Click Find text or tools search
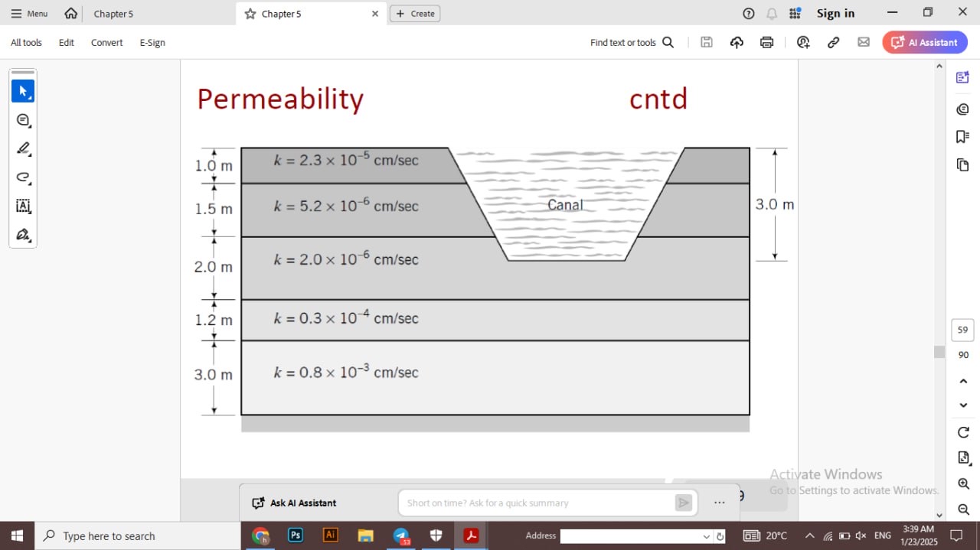 pos(632,43)
